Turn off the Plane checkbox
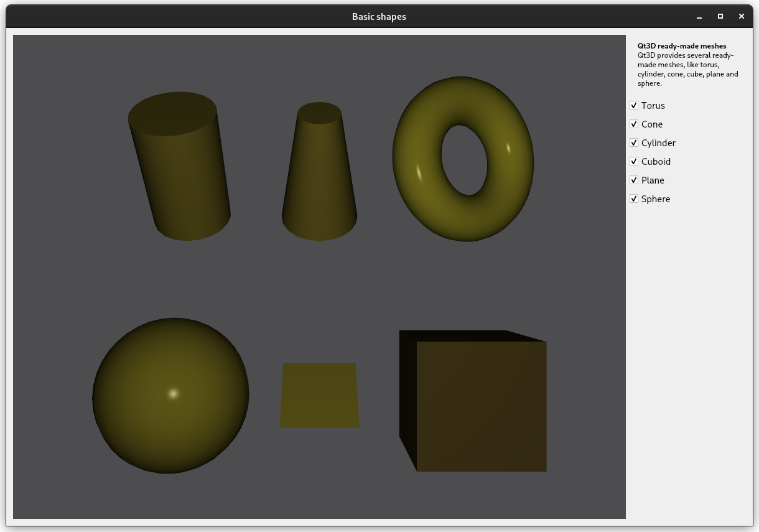 point(634,180)
